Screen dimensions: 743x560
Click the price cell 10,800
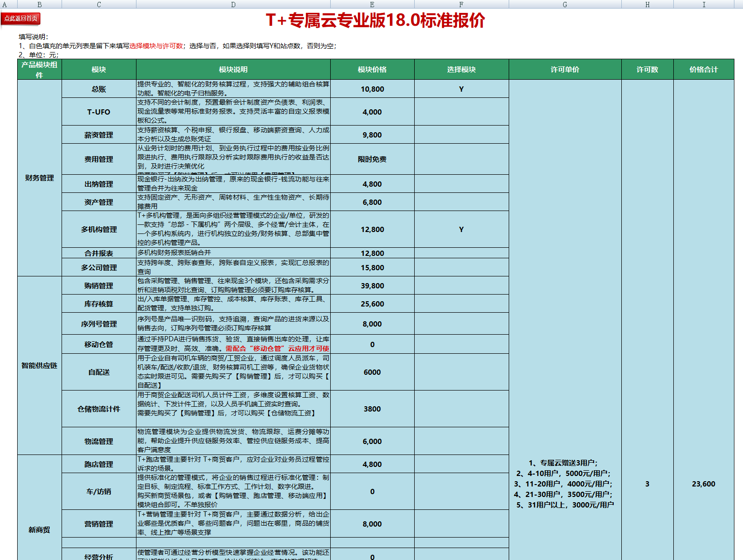tap(372, 89)
